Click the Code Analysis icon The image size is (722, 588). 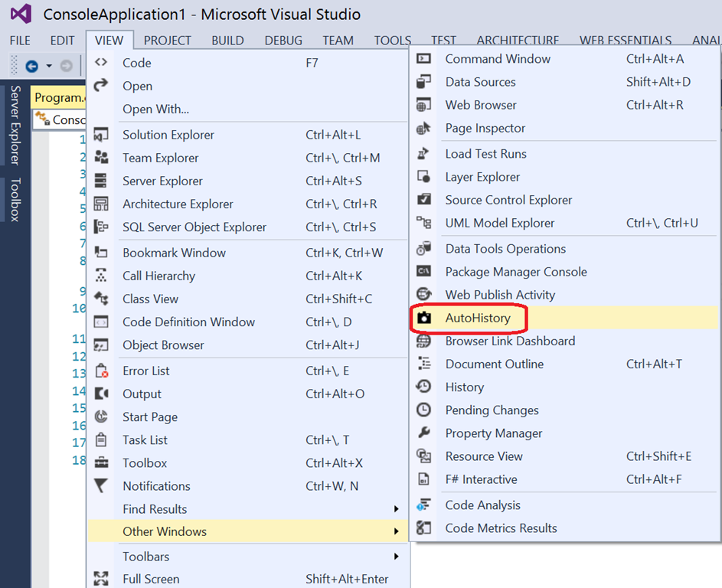point(423,505)
